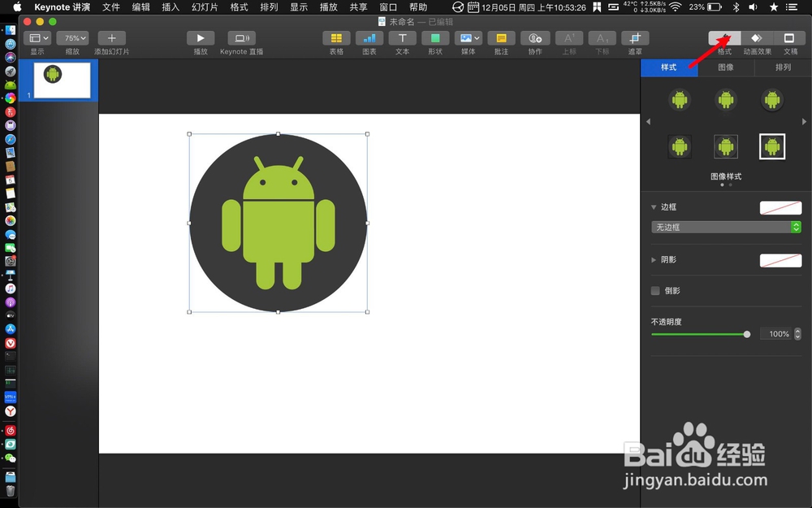
Task: Click the shadow style swatch beside 阴影
Action: point(780,260)
